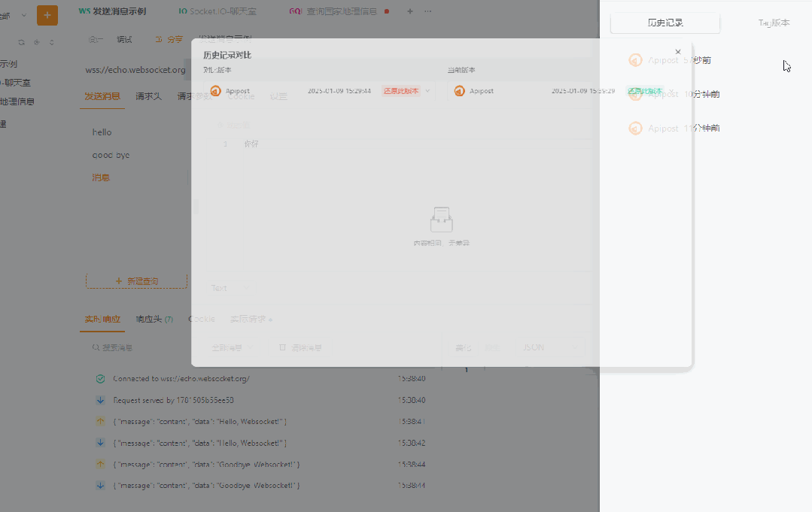Open the 全部消息 filter dropdown
The image size is (812, 512).
[231, 347]
